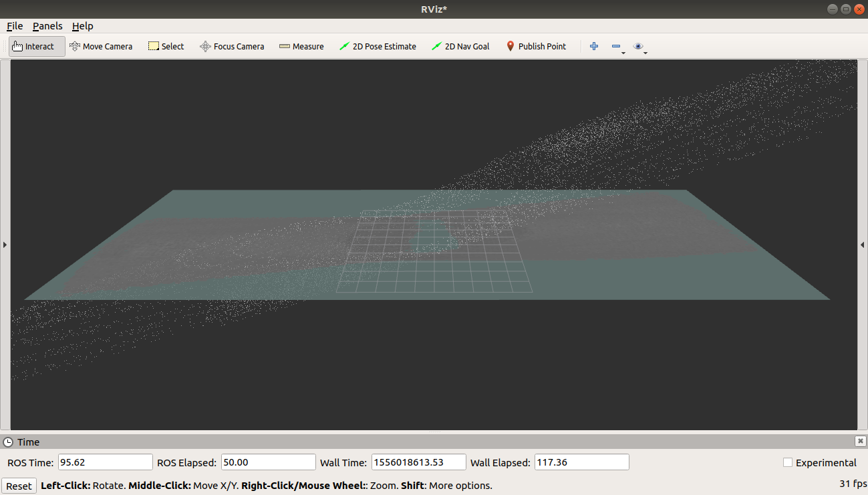Click the Wall Elapsed field
Image resolution: width=868 pixels, height=495 pixels.
click(x=581, y=462)
